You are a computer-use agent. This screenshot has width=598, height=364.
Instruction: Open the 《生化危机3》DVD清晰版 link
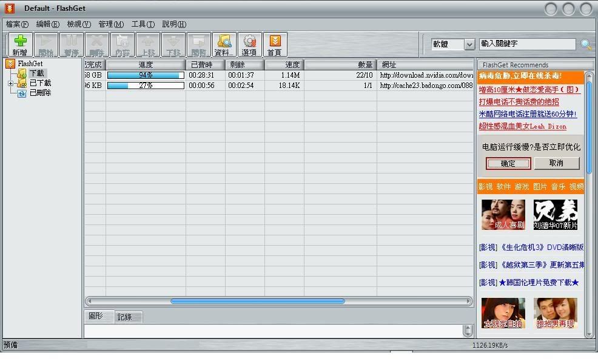[542, 248]
